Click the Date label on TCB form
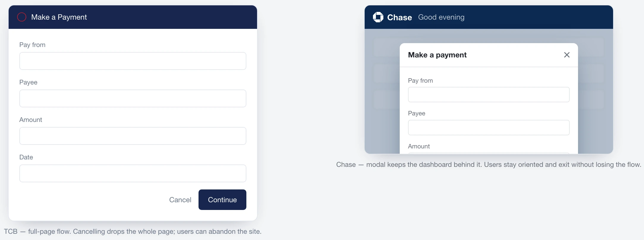This screenshot has width=644, height=240. pos(26,157)
